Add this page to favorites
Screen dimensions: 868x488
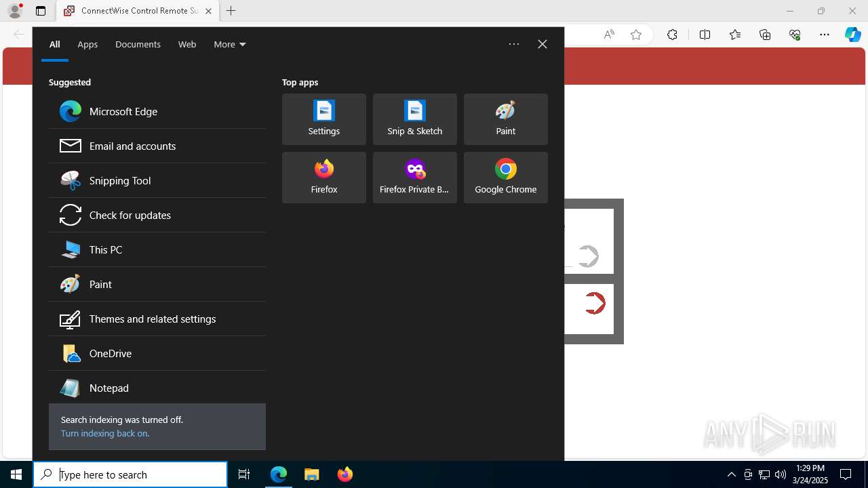636,35
